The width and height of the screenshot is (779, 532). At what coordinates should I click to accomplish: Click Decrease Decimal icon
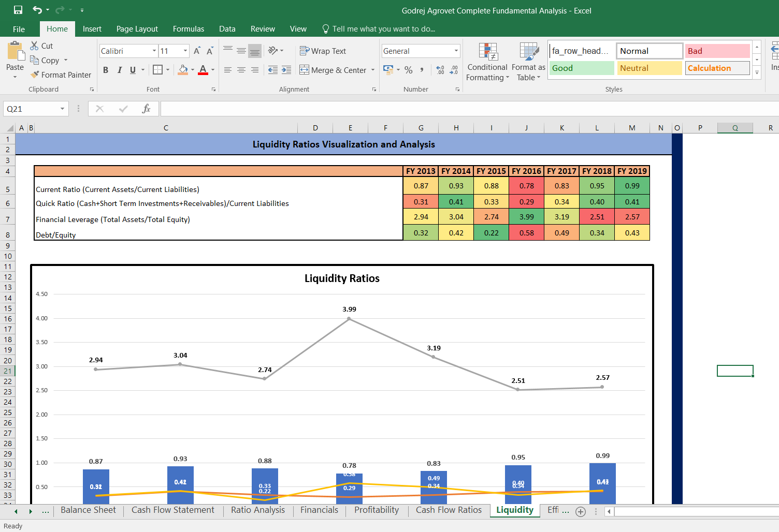(454, 70)
